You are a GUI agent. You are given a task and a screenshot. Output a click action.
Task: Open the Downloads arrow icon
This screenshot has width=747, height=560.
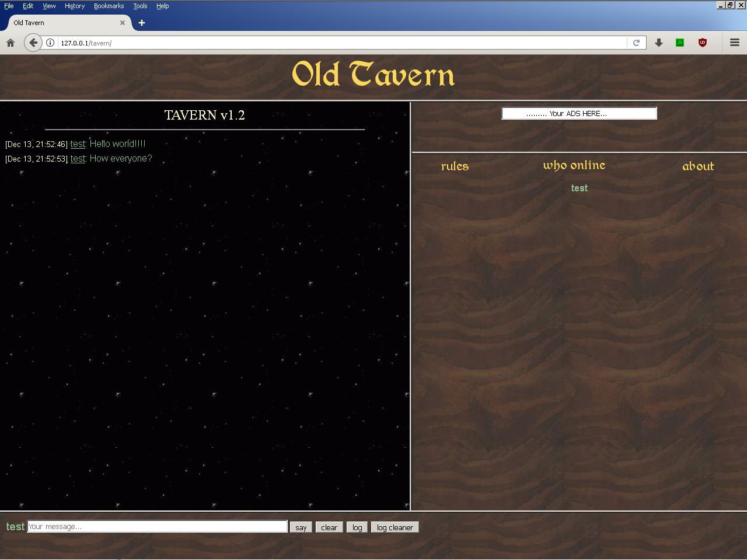coord(659,43)
